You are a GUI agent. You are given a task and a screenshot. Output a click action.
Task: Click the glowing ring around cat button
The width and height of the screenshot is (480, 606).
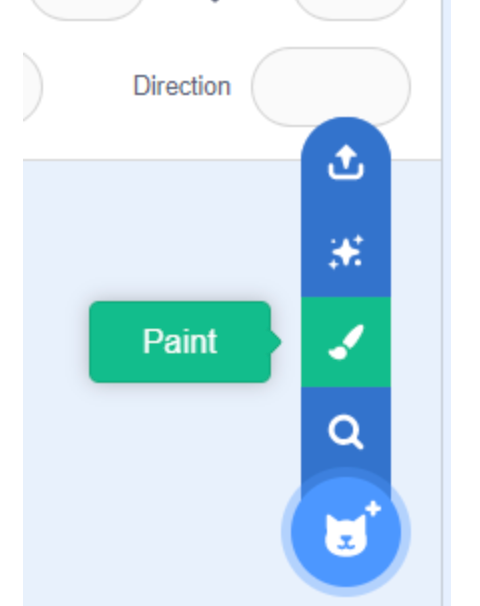point(346,532)
